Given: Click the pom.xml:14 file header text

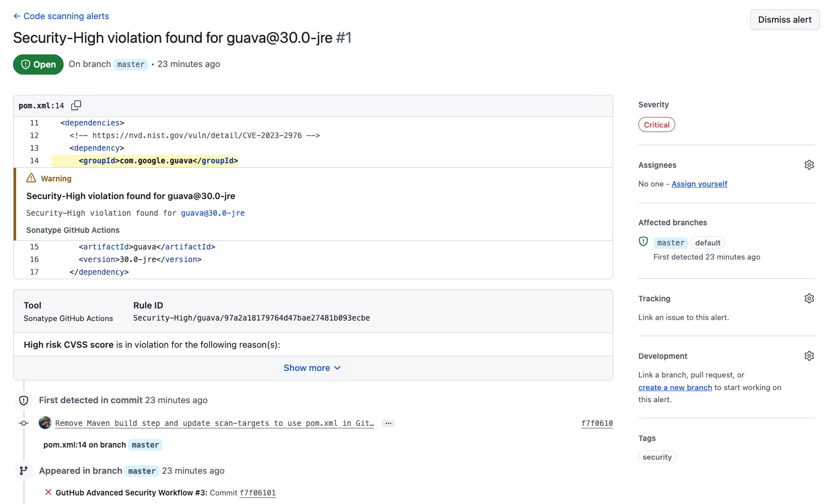Looking at the screenshot, I should pos(41,106).
